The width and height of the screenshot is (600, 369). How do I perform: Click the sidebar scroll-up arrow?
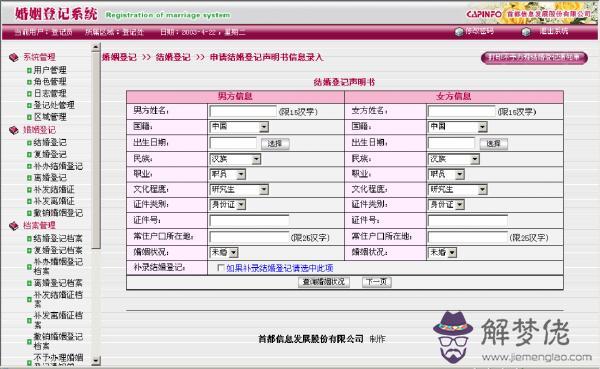(96, 47)
